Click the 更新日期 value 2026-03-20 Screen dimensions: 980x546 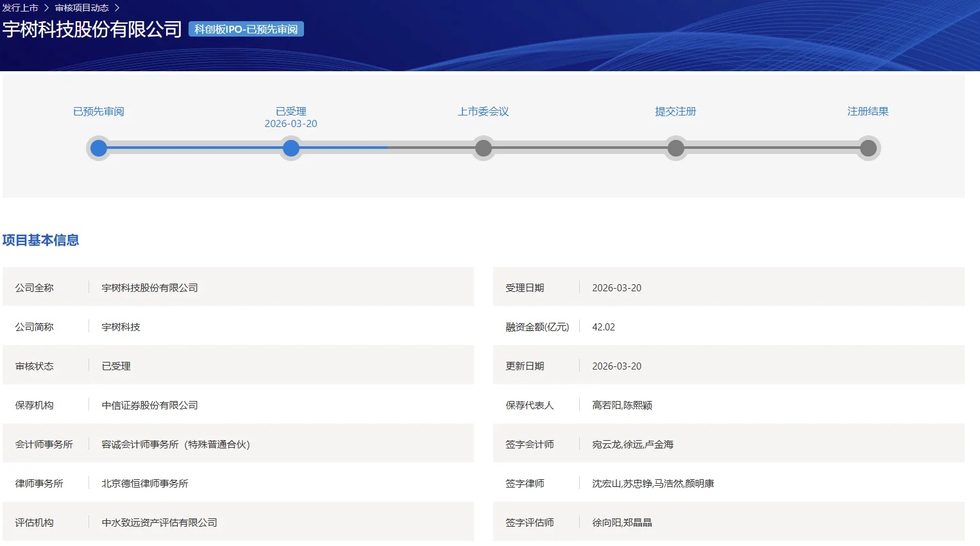[617, 366]
